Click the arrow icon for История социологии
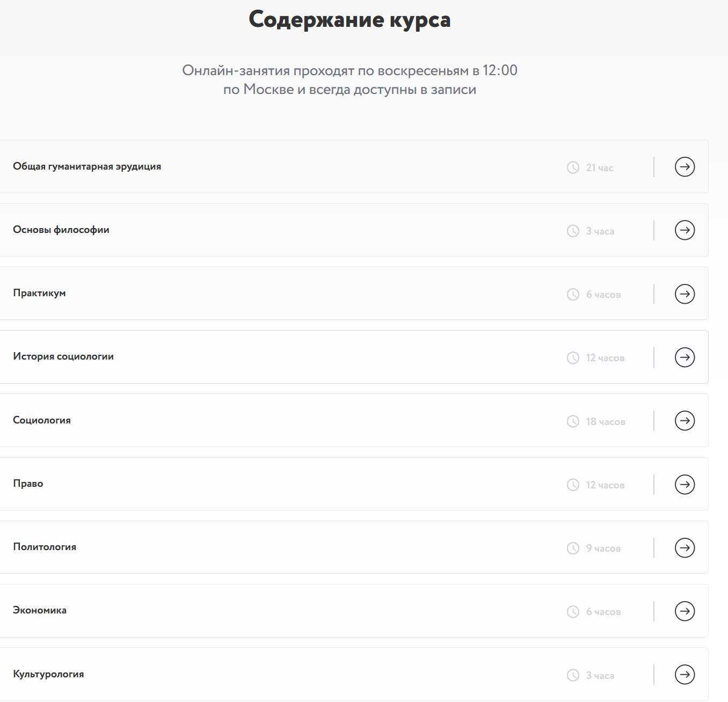728x702 pixels. [685, 357]
